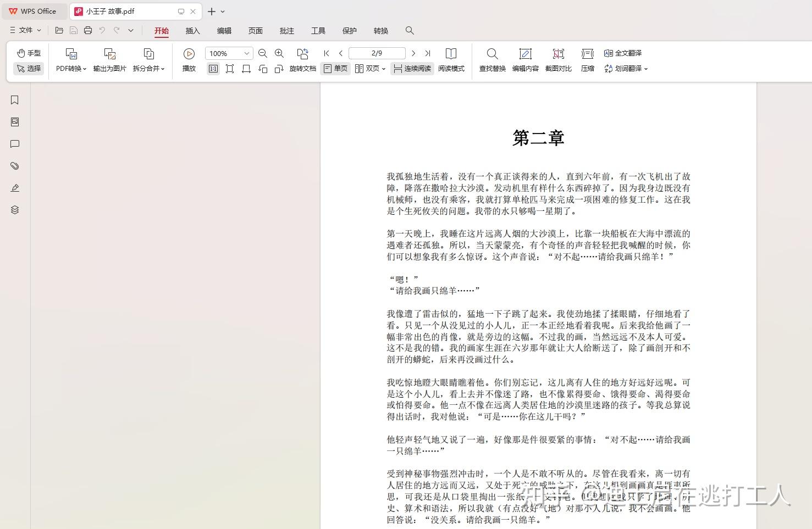Start slideshow with 播放 button
The image size is (812, 529).
[189, 60]
